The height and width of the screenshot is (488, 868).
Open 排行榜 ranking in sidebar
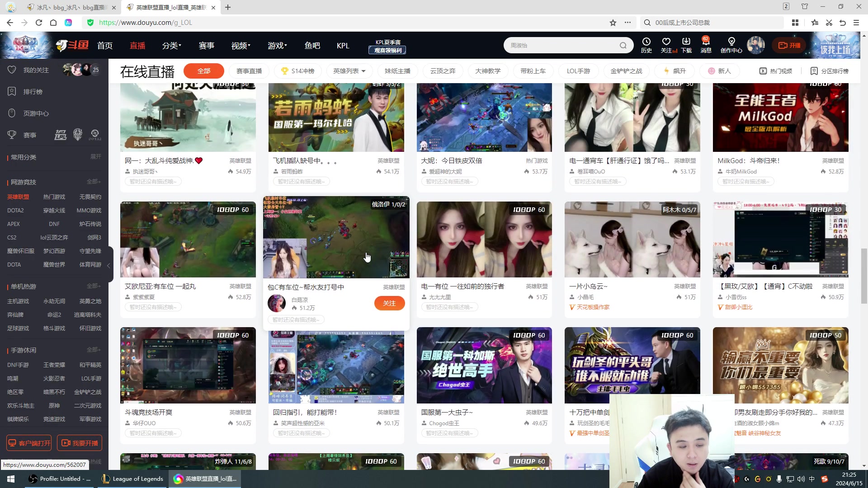[33, 92]
